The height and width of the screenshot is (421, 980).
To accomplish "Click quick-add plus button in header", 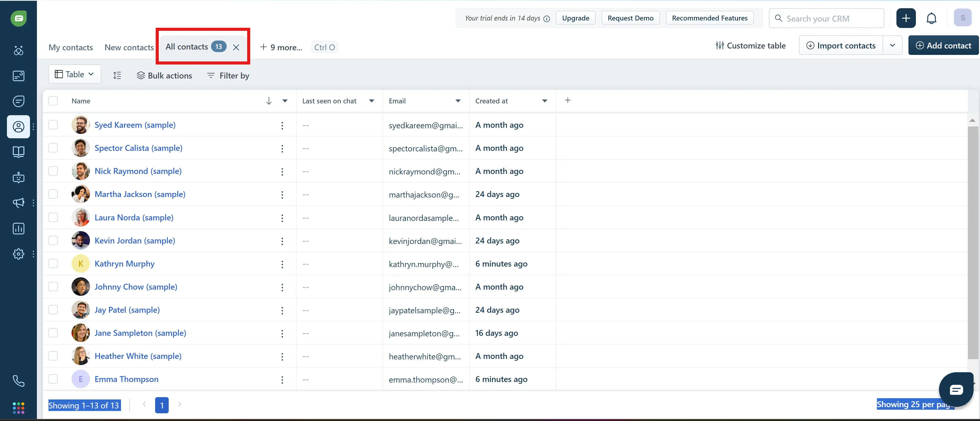I will [905, 18].
